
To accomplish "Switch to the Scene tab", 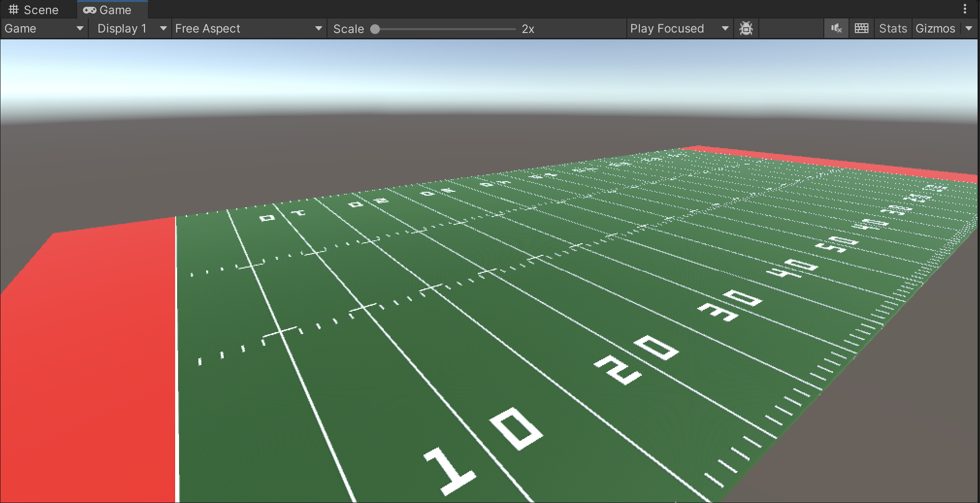I will click(34, 10).
